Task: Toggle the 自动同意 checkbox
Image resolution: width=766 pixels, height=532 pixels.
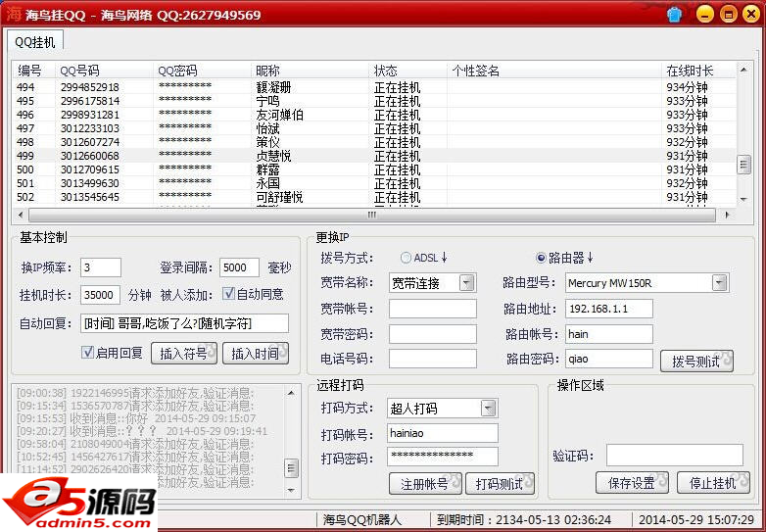Action: 228,294
